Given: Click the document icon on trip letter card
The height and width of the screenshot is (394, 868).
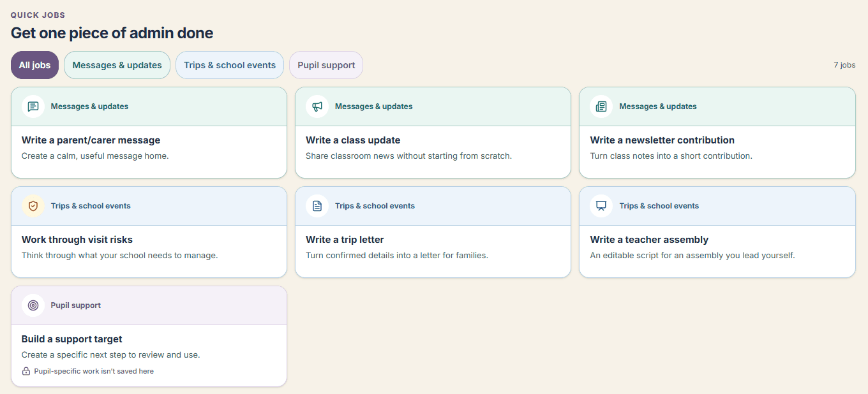Looking at the screenshot, I should point(317,206).
